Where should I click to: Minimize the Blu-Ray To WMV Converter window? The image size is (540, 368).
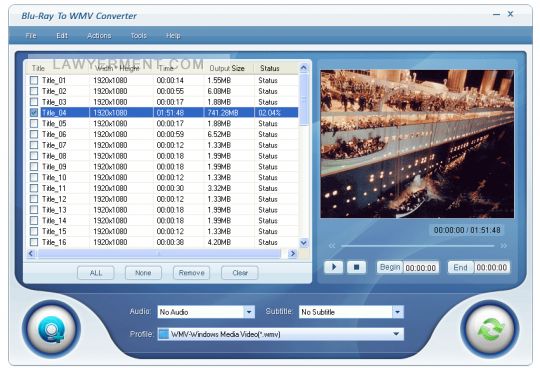(496, 14)
